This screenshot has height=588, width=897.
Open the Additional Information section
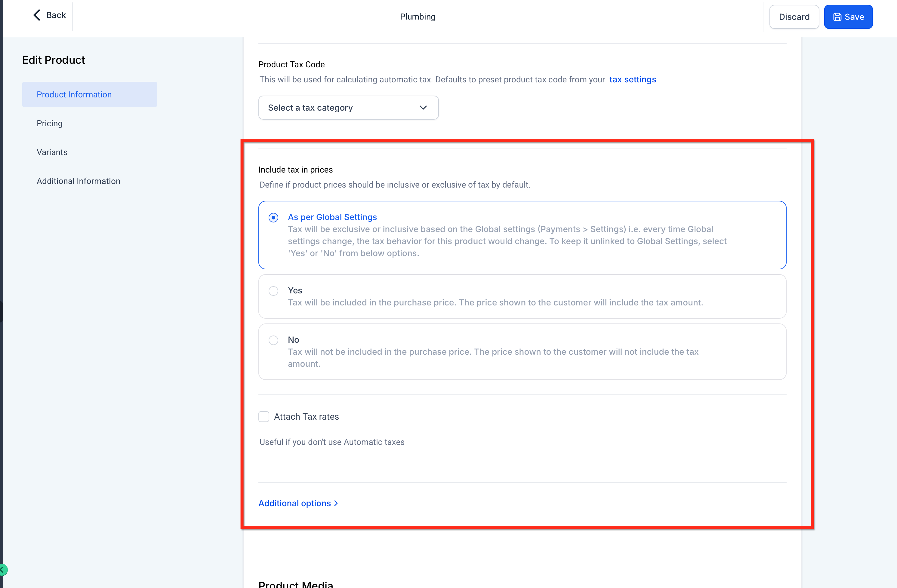(x=79, y=181)
